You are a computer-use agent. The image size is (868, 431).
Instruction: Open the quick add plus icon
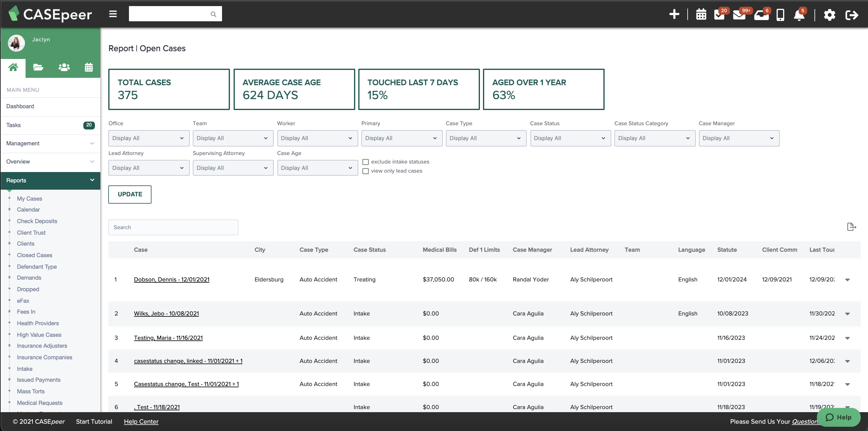[674, 15]
